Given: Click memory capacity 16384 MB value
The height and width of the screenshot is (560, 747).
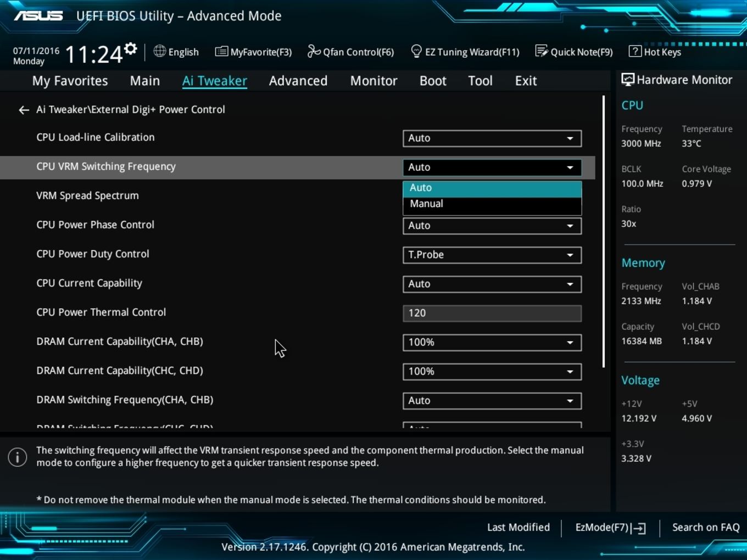Looking at the screenshot, I should [642, 341].
